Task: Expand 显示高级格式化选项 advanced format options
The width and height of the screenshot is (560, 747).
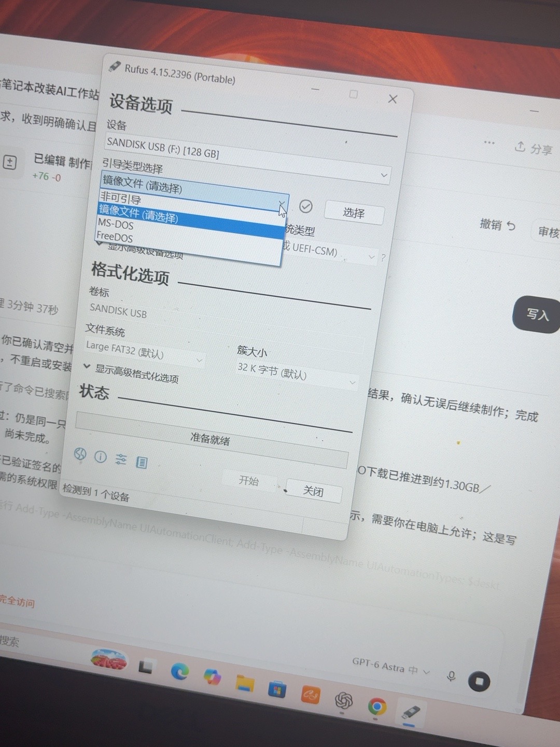Action: [131, 372]
